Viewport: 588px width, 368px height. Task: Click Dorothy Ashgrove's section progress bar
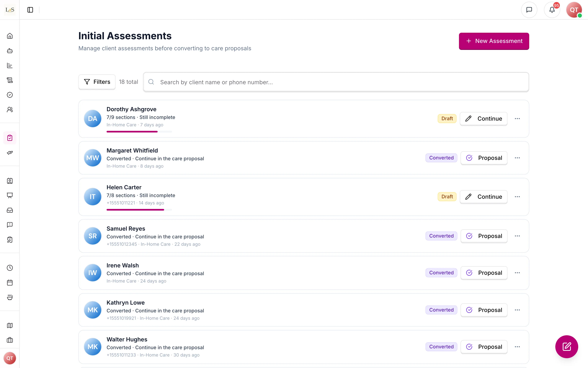139,132
